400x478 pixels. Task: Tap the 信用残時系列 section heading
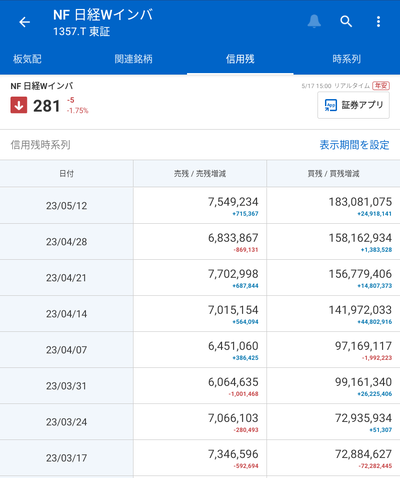41,145
